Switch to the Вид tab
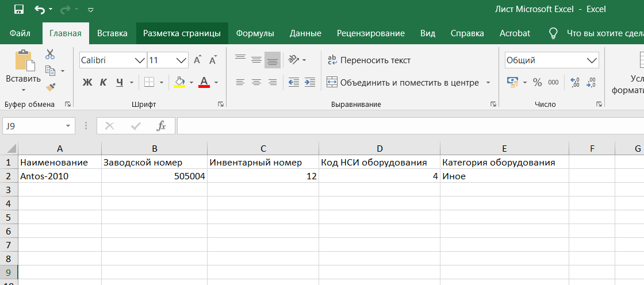 point(428,33)
